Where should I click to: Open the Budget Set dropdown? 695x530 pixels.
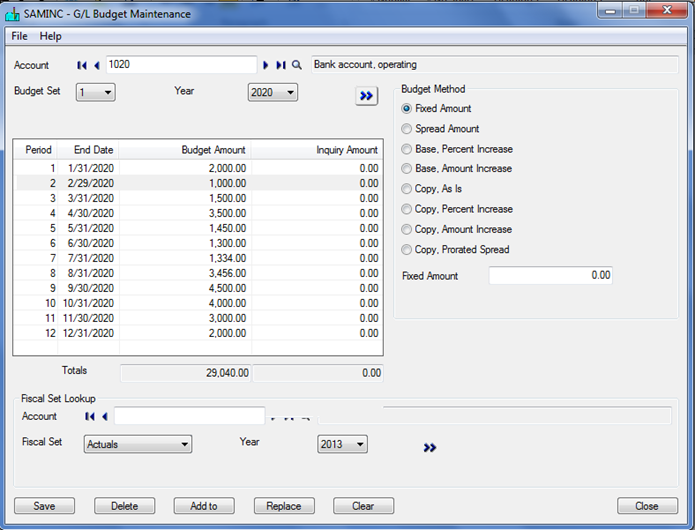click(x=95, y=93)
